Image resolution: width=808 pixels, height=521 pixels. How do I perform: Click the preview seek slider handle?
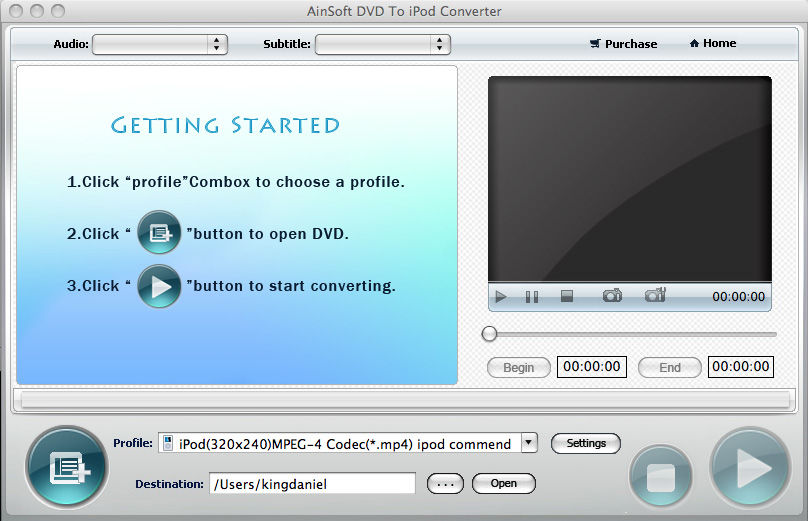[489, 334]
